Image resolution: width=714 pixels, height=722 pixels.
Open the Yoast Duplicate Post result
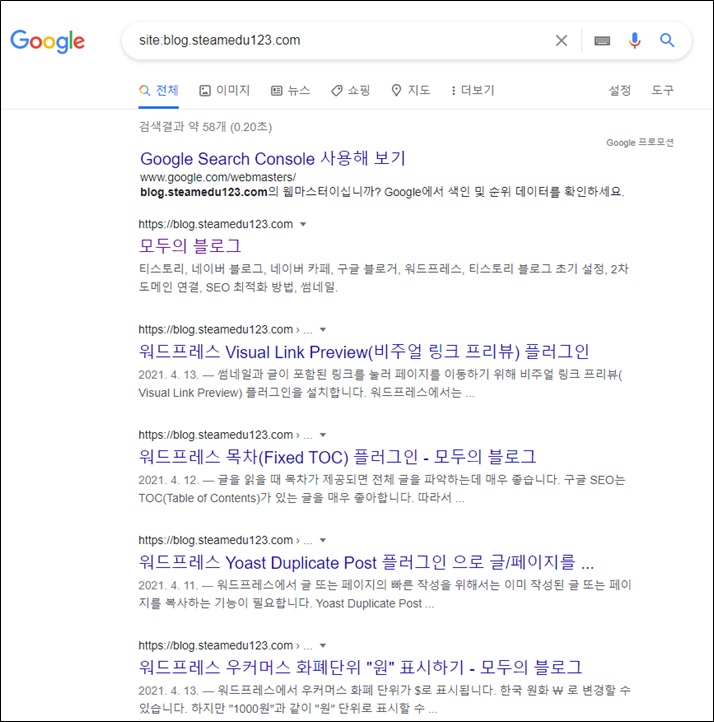click(x=366, y=562)
